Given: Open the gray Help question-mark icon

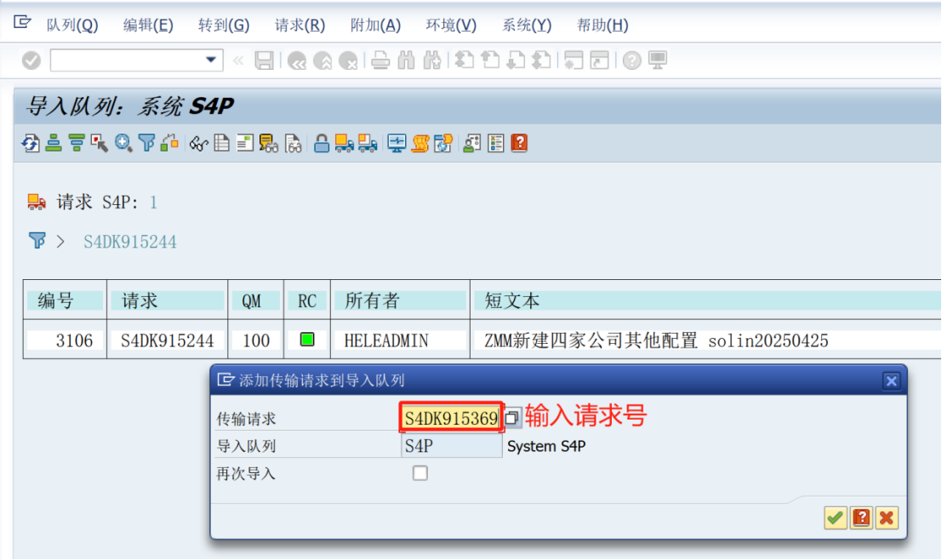Looking at the screenshot, I should (x=631, y=60).
